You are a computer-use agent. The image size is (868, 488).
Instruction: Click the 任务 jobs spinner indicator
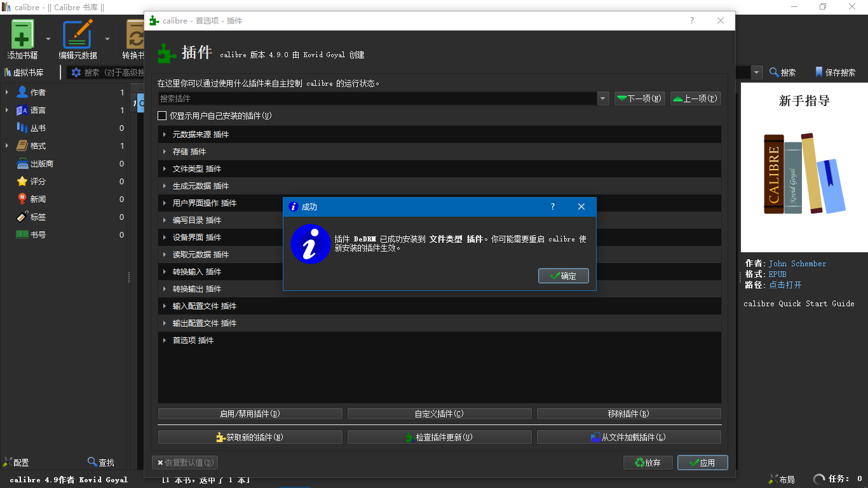[819, 479]
